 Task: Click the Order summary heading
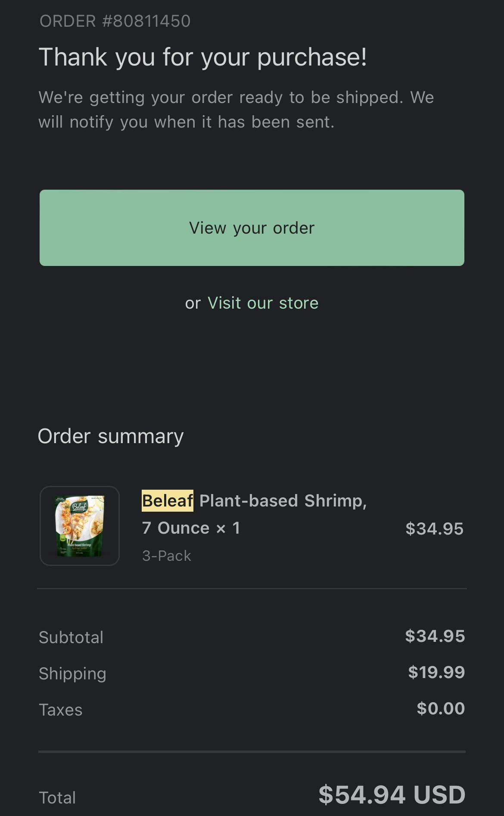tap(110, 436)
